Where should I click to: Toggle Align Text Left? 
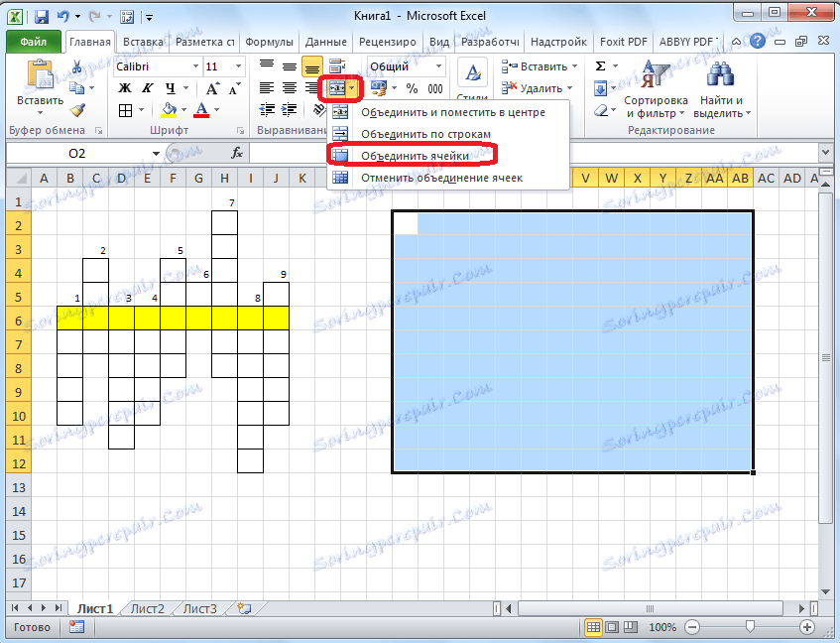pos(267,88)
